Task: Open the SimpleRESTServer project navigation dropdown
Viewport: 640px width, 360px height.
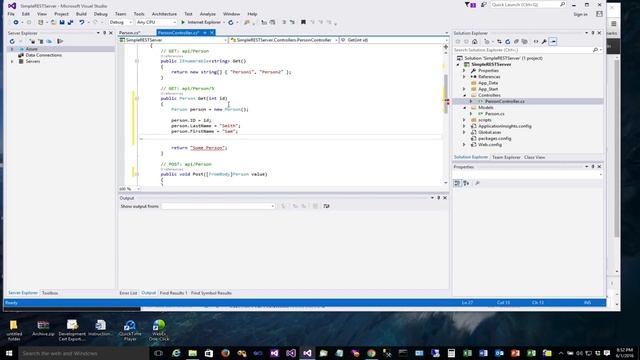Action: point(173,40)
